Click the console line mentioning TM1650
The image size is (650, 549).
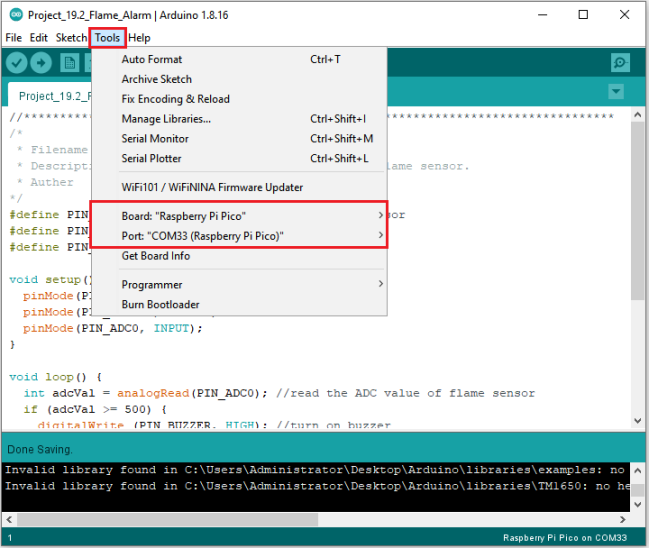tap(317, 486)
